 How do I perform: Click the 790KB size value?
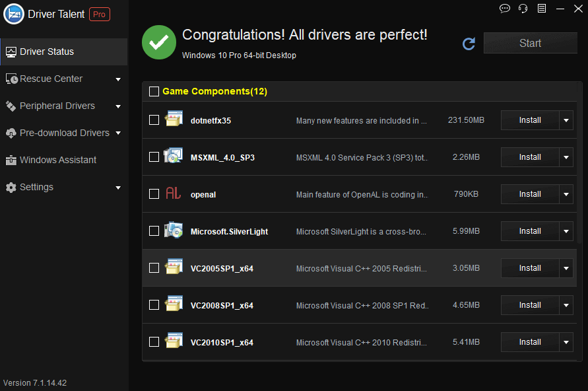pyautogui.click(x=466, y=194)
